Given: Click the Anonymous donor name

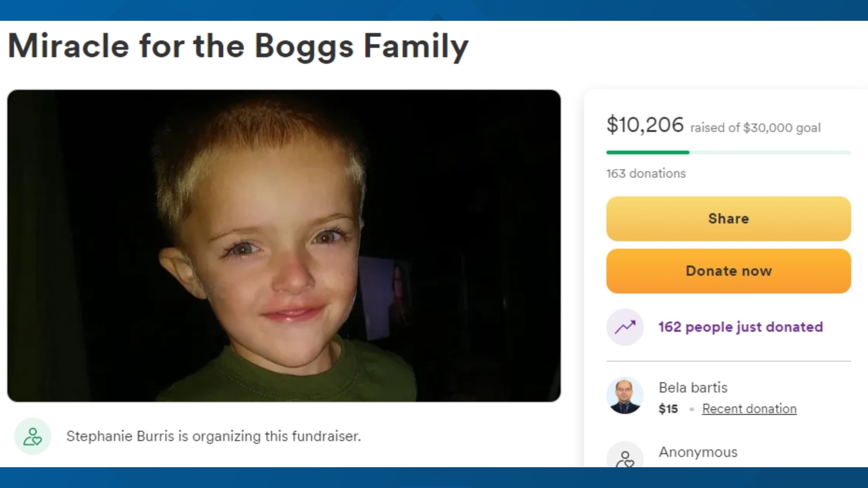Looking at the screenshot, I should click(x=698, y=452).
